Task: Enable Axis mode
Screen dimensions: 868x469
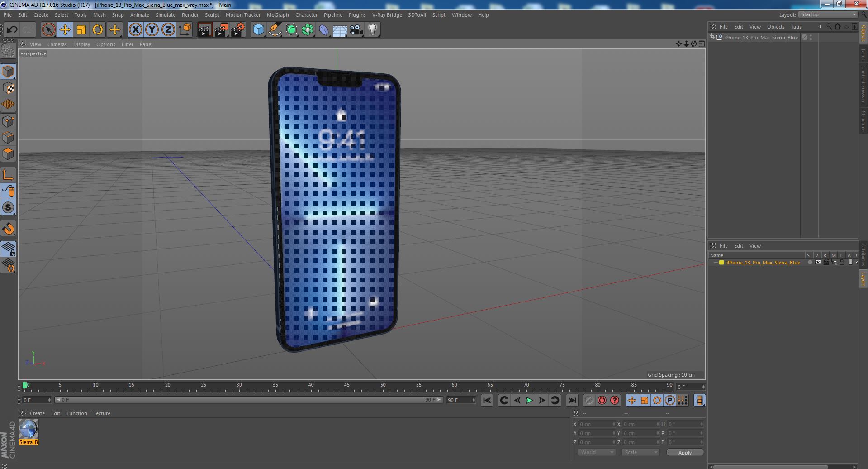Action: pyautogui.click(x=8, y=175)
